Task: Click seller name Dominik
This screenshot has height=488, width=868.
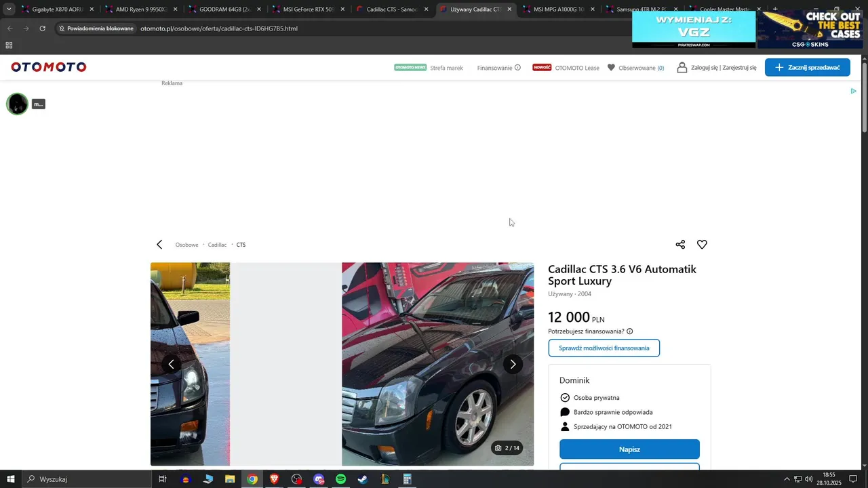Action: pyautogui.click(x=574, y=380)
